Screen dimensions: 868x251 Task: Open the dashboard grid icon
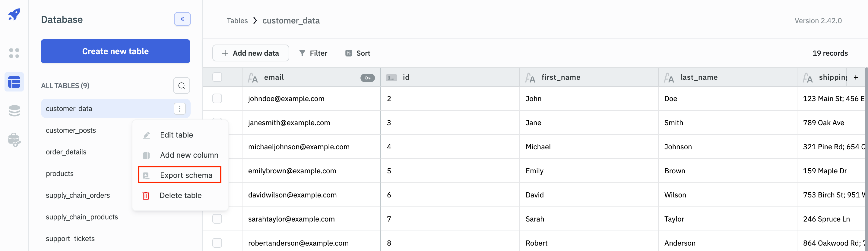(14, 53)
